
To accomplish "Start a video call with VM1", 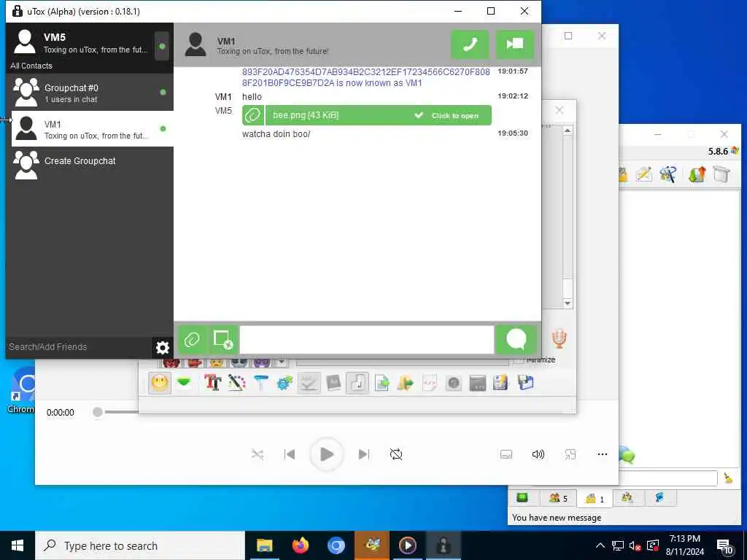I will [x=514, y=44].
